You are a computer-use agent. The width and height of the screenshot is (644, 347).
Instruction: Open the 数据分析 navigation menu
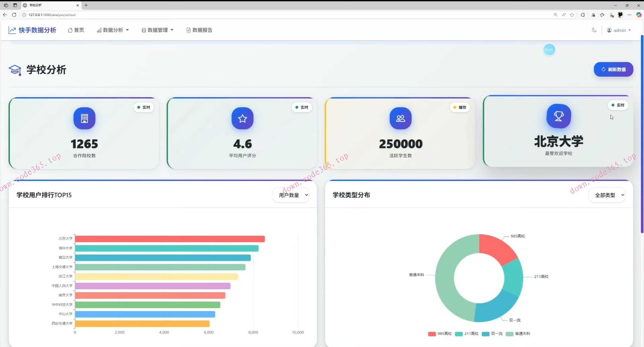pos(113,30)
